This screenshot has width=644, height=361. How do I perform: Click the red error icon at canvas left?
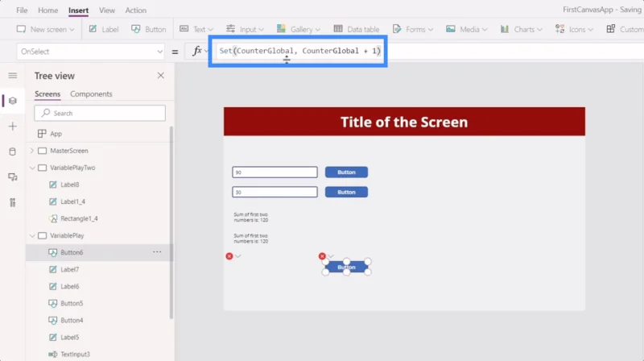click(x=229, y=256)
